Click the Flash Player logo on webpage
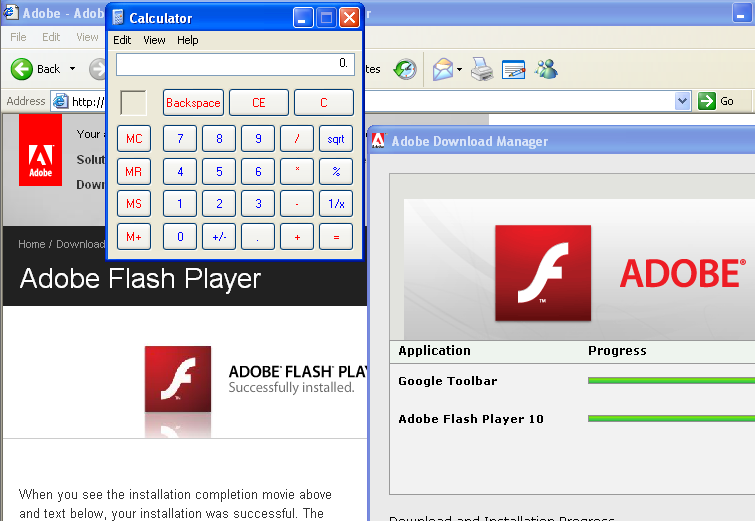The height and width of the screenshot is (521, 755). coord(178,379)
